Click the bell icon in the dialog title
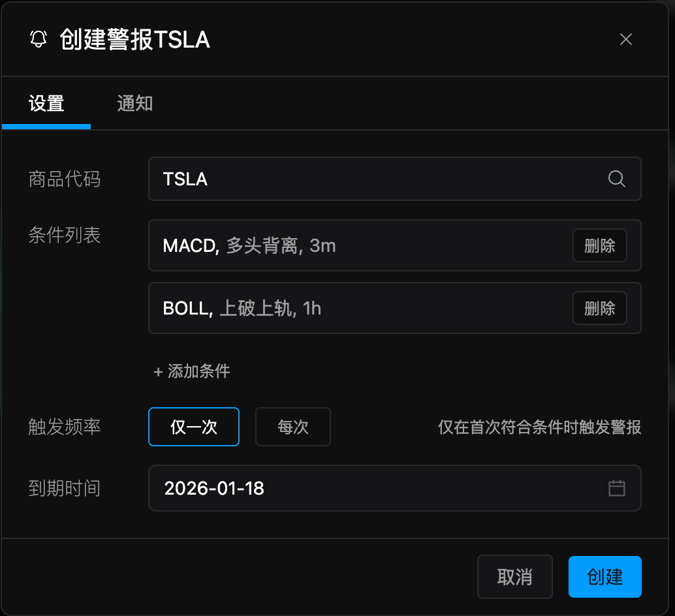 [39, 39]
